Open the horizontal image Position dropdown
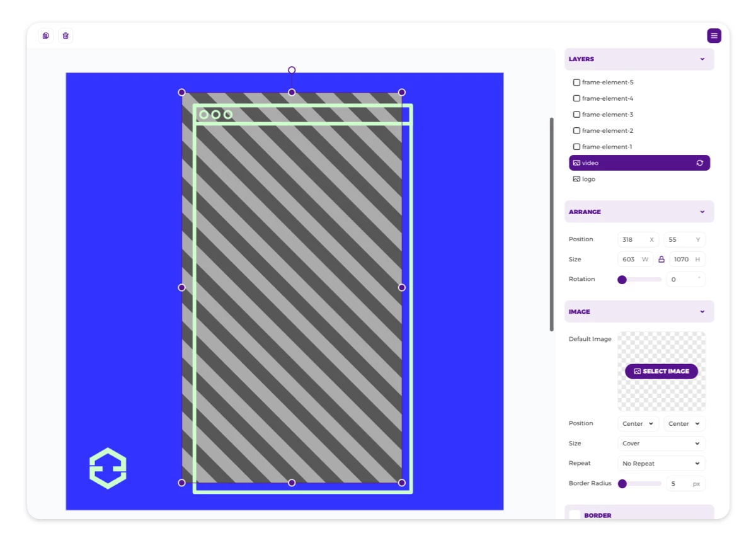Viewport: 756px width, 543px height. 638,424
